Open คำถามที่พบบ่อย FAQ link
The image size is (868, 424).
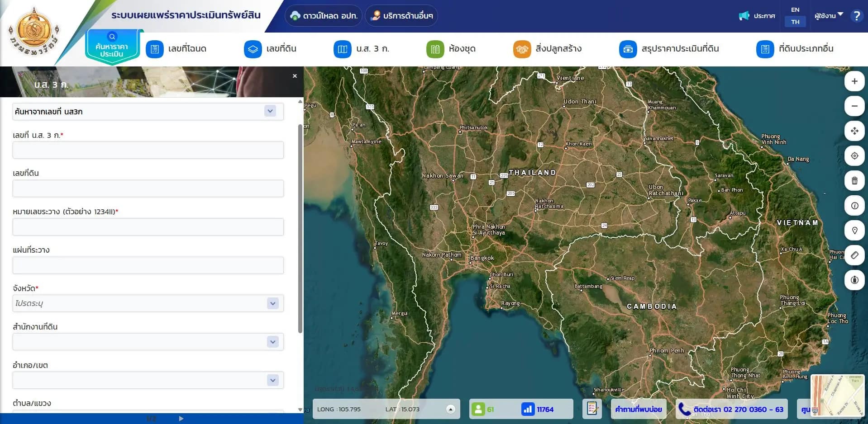[638, 409]
